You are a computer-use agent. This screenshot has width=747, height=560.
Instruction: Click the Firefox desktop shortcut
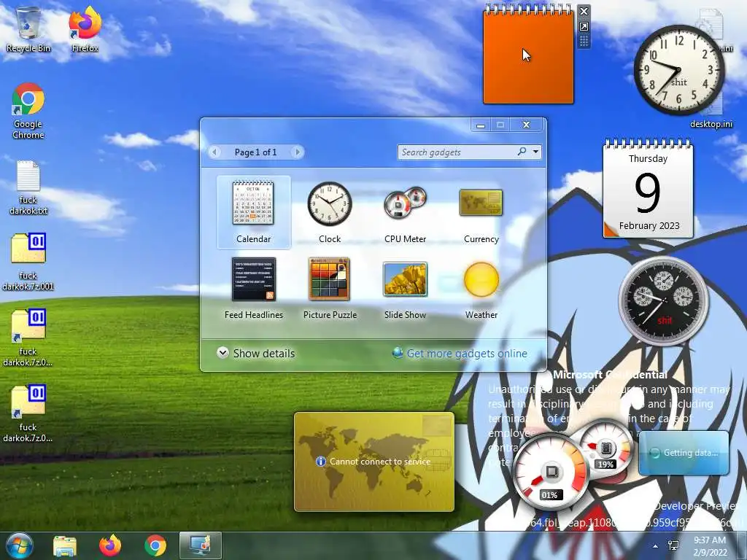pyautogui.click(x=85, y=29)
